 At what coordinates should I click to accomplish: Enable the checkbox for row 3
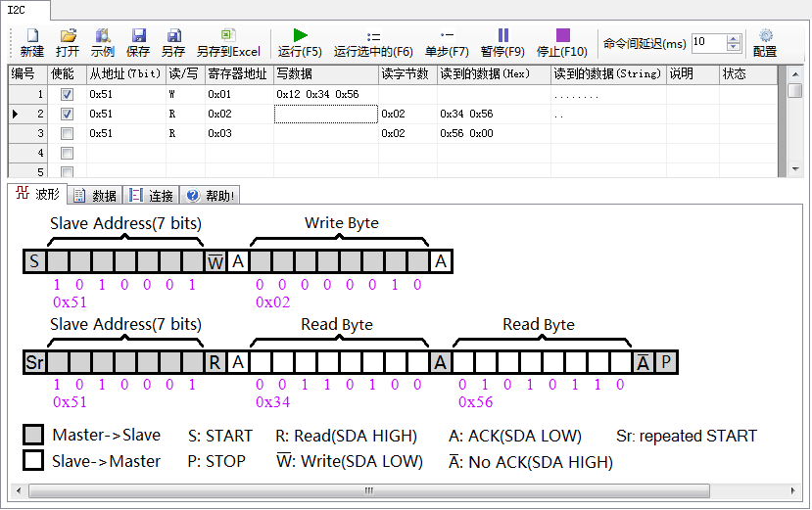click(x=67, y=134)
